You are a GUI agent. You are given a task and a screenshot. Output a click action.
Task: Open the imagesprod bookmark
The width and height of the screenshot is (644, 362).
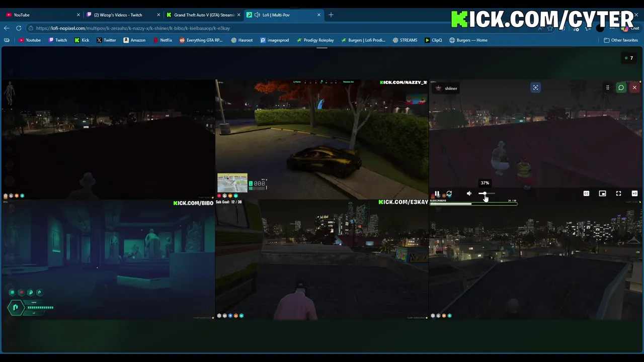(x=275, y=40)
